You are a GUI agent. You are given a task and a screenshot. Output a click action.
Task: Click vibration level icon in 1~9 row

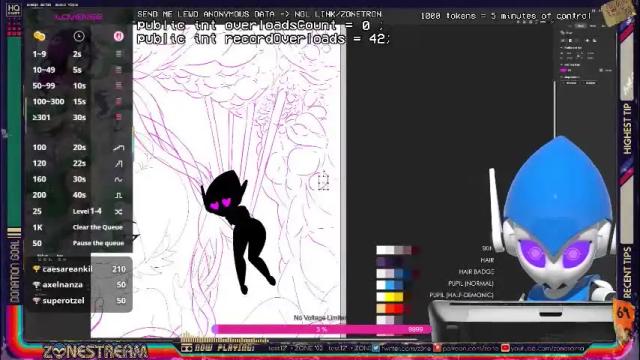(118, 54)
